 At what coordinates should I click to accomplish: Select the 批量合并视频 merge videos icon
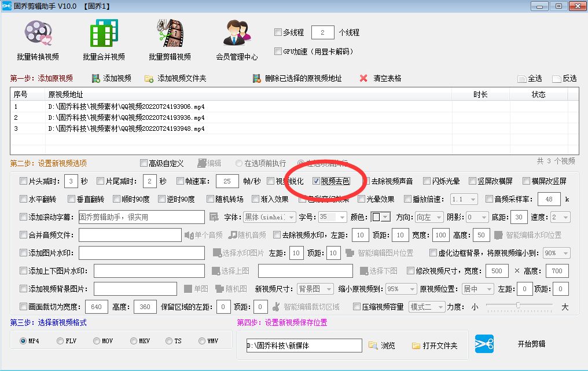click(103, 35)
